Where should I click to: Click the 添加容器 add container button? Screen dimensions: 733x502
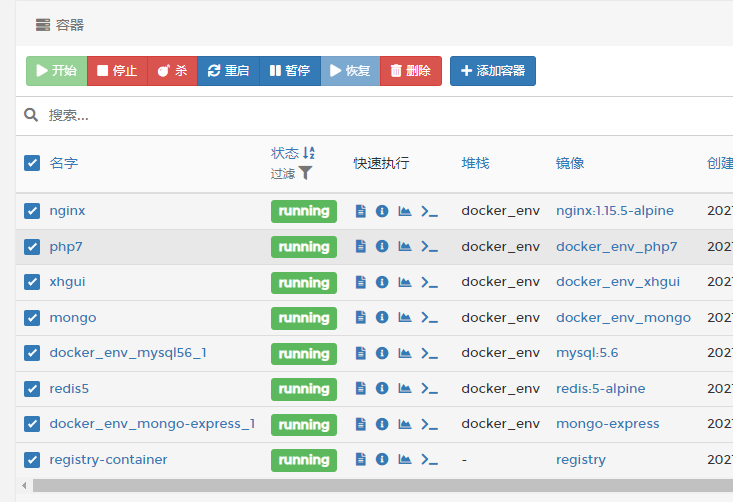[x=493, y=71]
